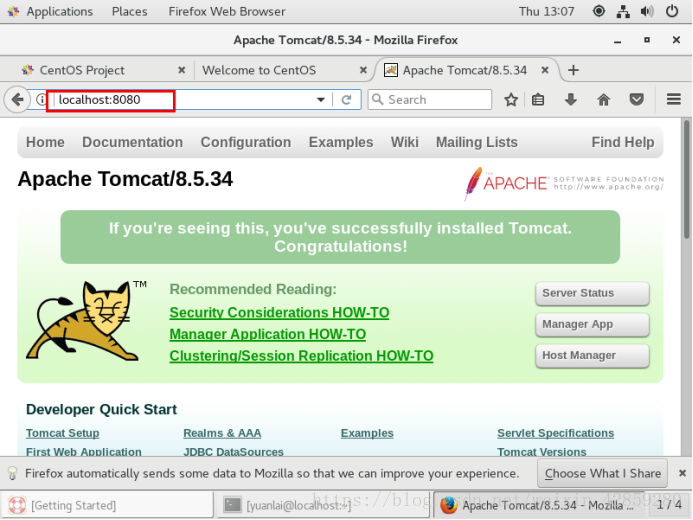This screenshot has height=520, width=693.
Task: Close the Apache Tomcat tab
Action: (545, 70)
